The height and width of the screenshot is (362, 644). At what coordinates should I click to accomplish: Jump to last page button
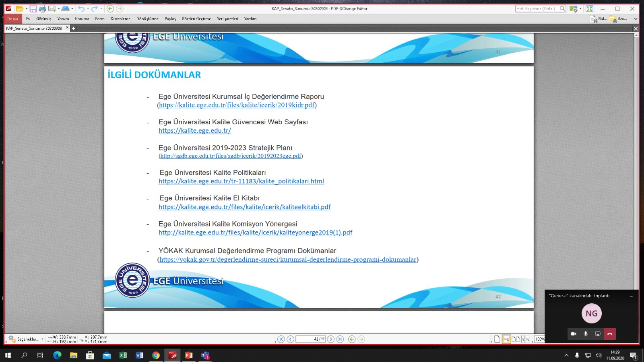(340, 339)
